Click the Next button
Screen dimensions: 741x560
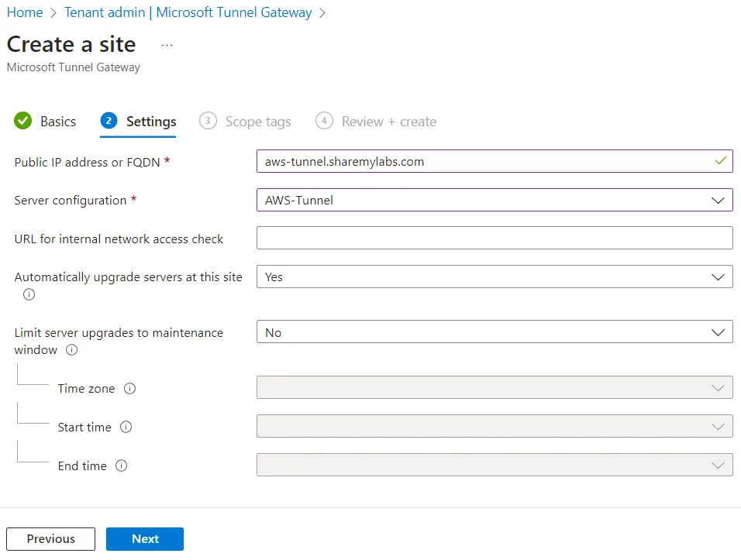[145, 539]
